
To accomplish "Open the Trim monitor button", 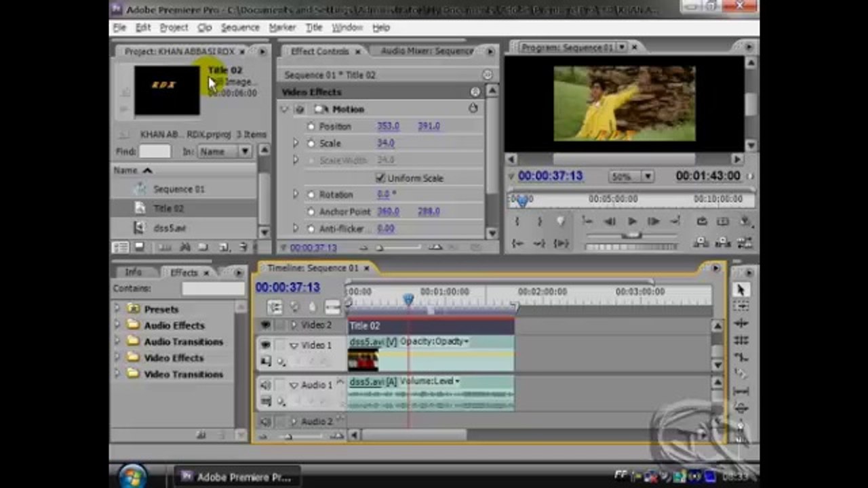I will coord(745,243).
